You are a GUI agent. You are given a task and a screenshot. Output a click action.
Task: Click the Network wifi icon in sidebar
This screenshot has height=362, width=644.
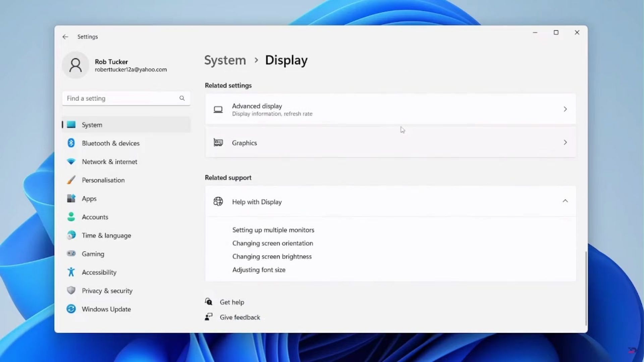tap(71, 162)
